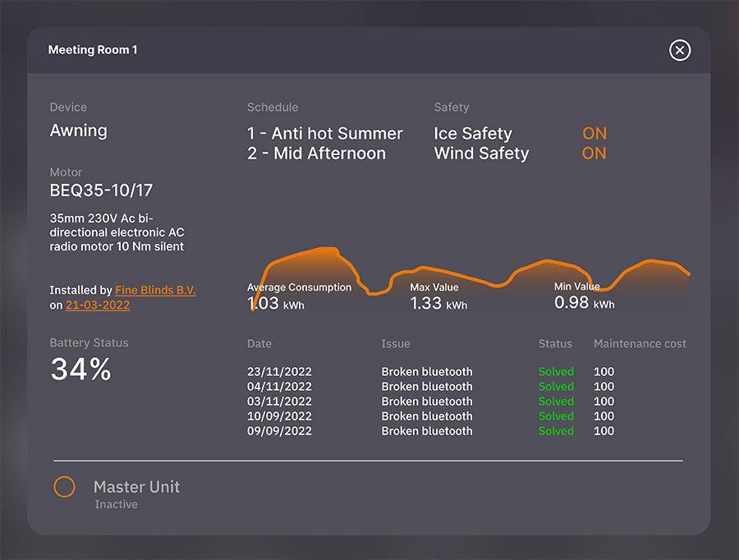Screen dimensions: 739x560
Task: Click the Maintenance cost column header
Action: (640, 343)
